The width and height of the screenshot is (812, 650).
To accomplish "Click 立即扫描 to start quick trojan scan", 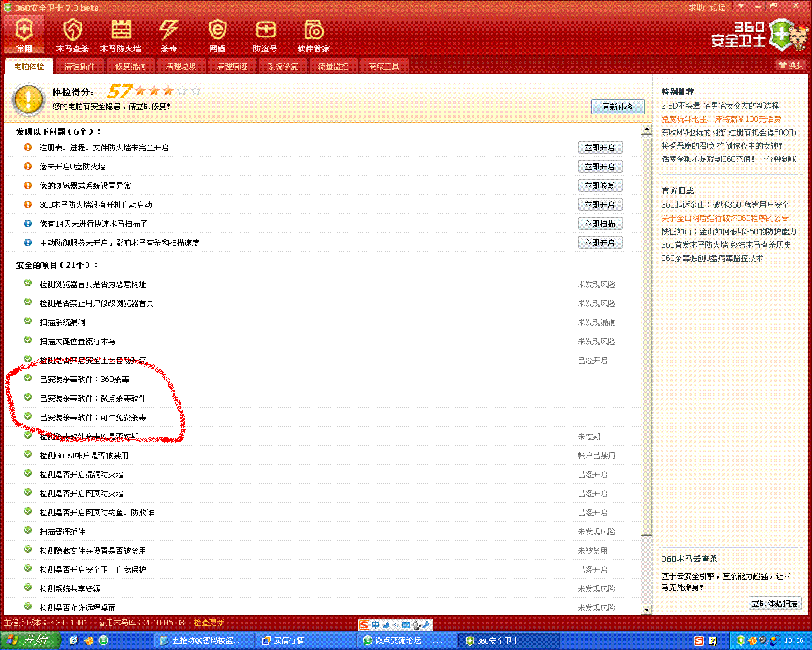I will click(x=599, y=224).
